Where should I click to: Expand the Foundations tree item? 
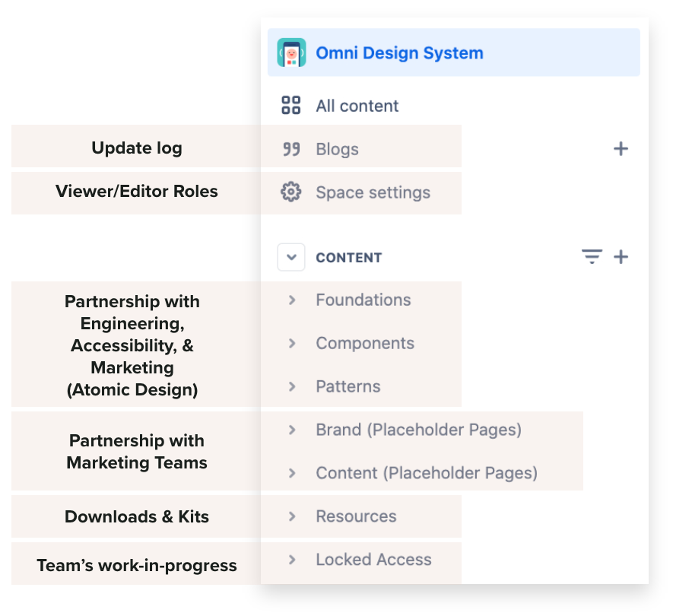tap(293, 300)
